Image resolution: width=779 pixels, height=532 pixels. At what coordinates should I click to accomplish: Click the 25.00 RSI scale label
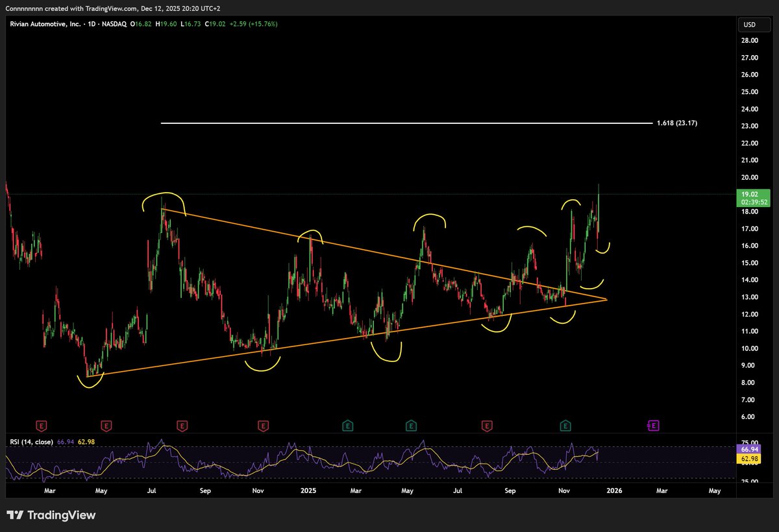[x=750, y=481]
